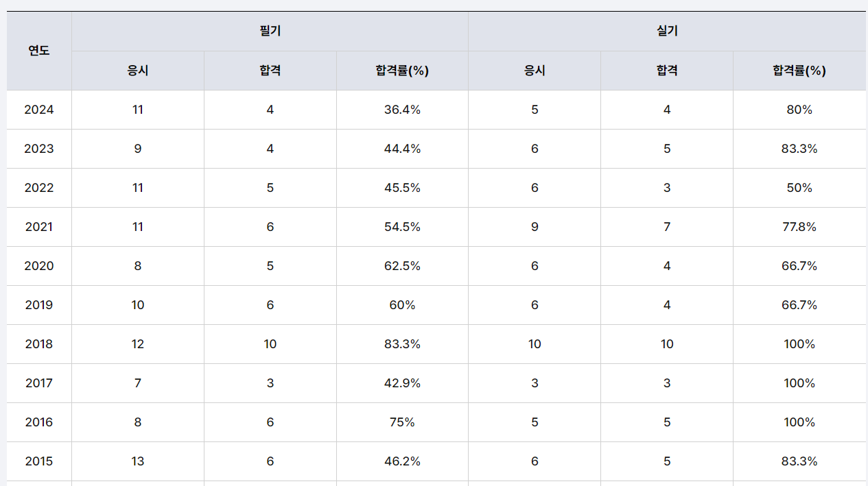Click the 연도 column header
The height and width of the screenshot is (486, 868).
39,51
